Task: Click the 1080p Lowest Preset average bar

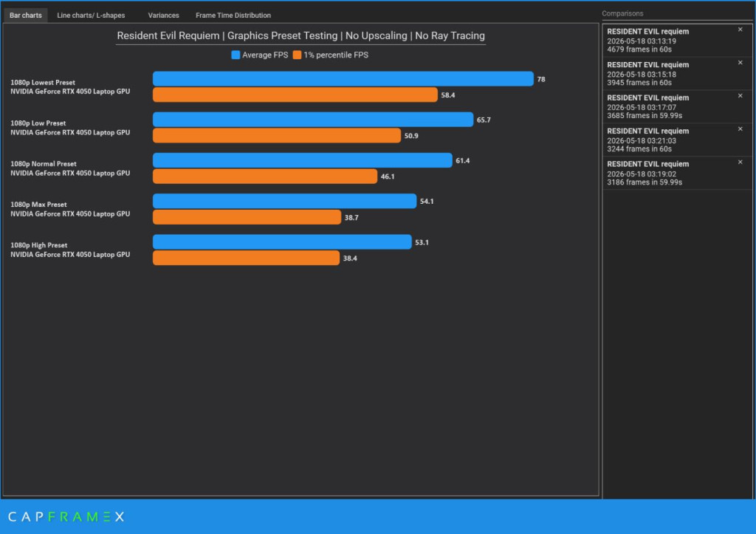Action: click(343, 78)
